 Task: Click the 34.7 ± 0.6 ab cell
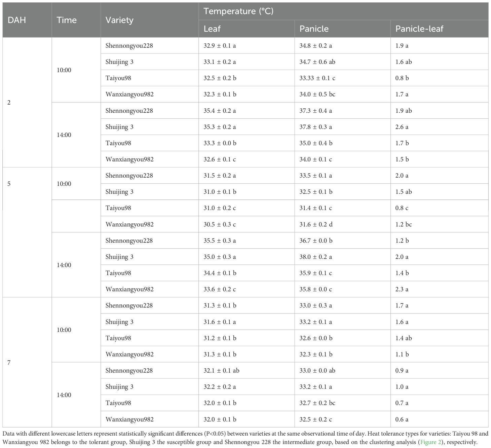coord(317,62)
